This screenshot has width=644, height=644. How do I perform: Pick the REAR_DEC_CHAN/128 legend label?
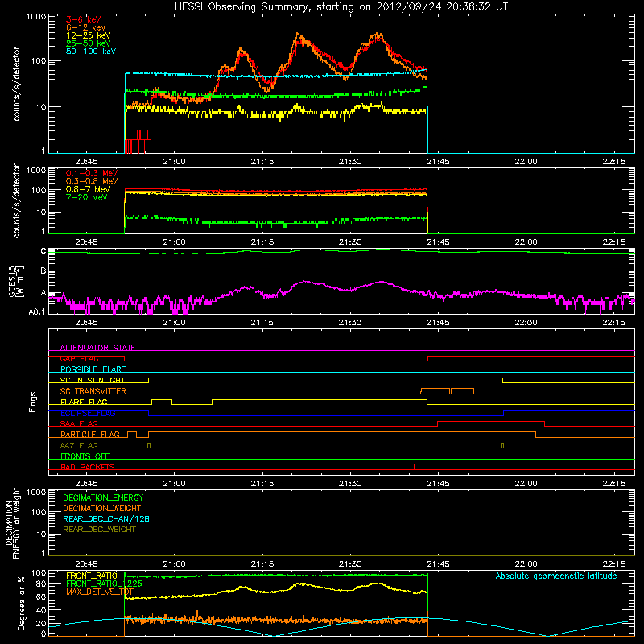point(106,519)
